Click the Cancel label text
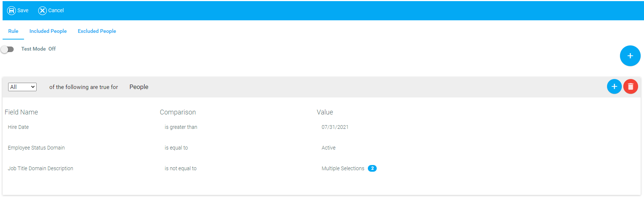 (x=56, y=10)
